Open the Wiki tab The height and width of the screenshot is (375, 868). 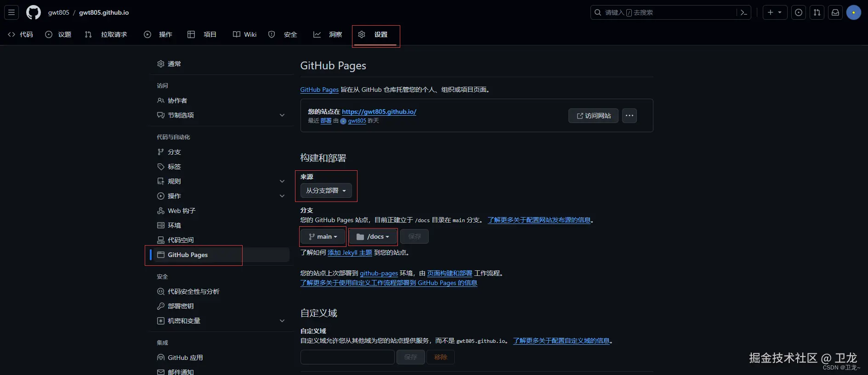click(245, 34)
